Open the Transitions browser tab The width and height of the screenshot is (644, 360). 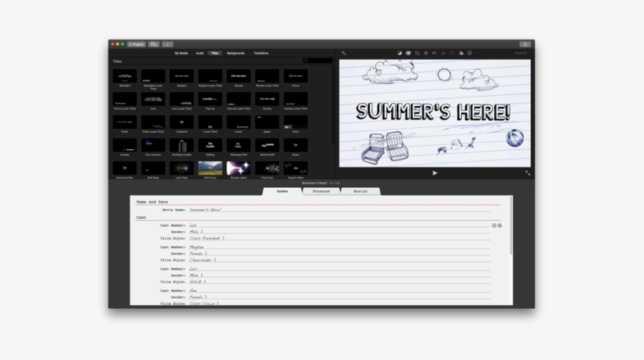(x=261, y=53)
